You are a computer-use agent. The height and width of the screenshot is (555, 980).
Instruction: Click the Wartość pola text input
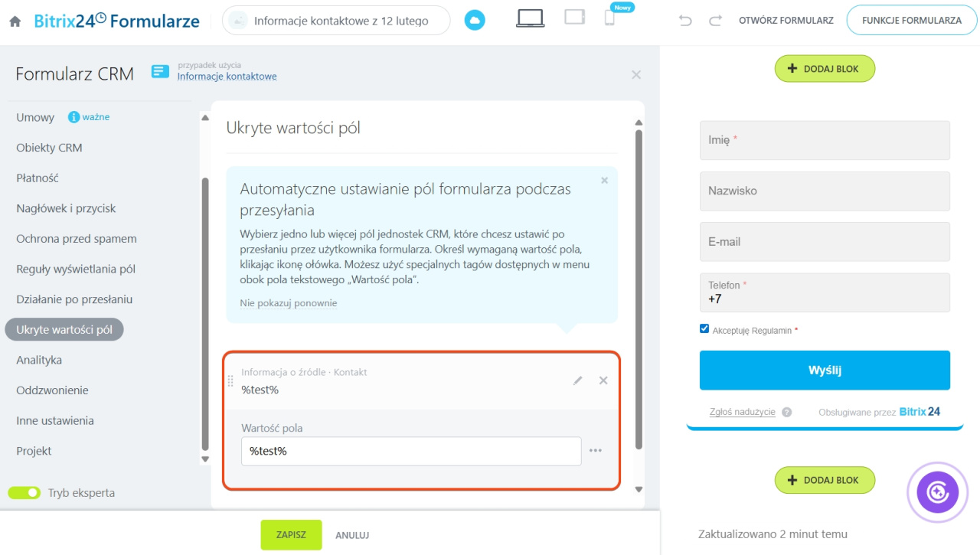pyautogui.click(x=411, y=451)
